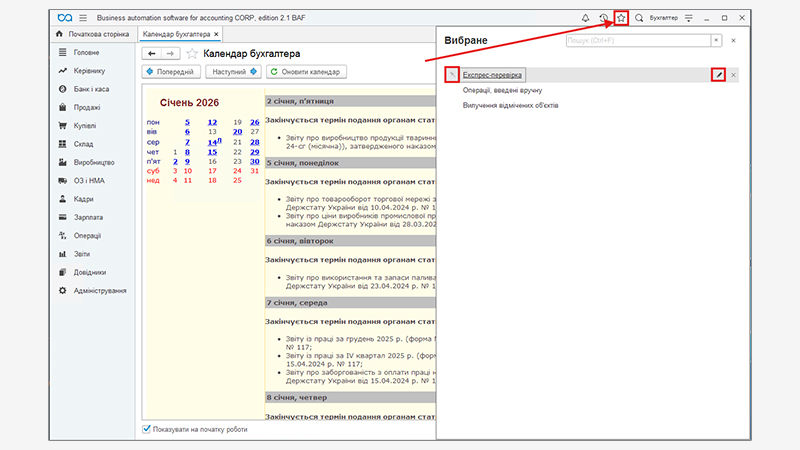
Task: Open the Експрес-перевірка favorite link
Action: [x=492, y=75]
